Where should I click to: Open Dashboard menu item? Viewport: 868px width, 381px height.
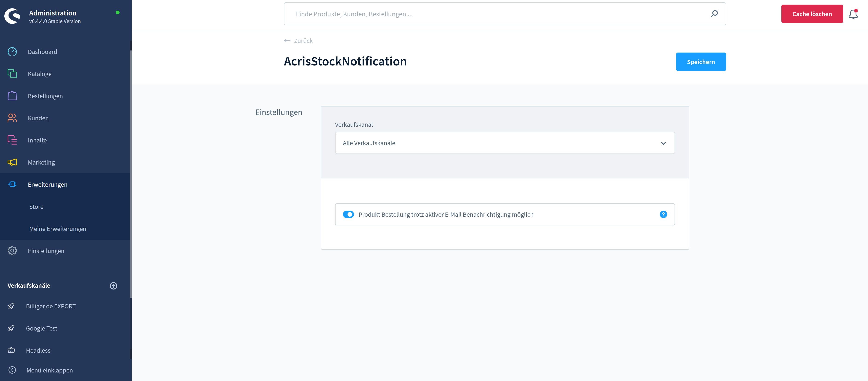65,52
